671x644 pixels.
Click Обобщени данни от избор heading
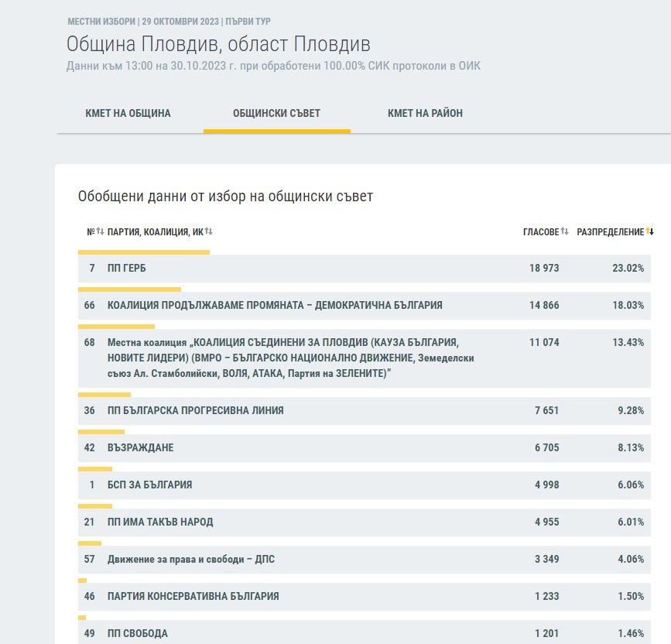[225, 197]
